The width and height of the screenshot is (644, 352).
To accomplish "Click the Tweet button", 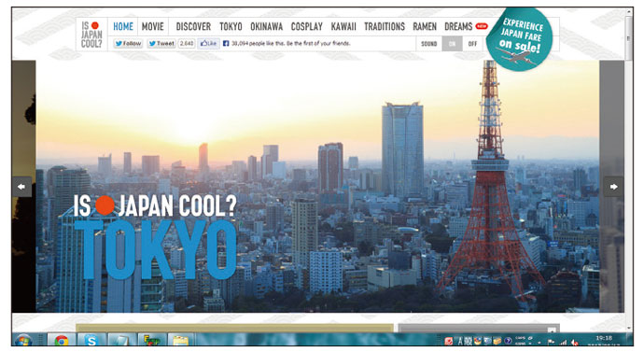I will [x=161, y=43].
